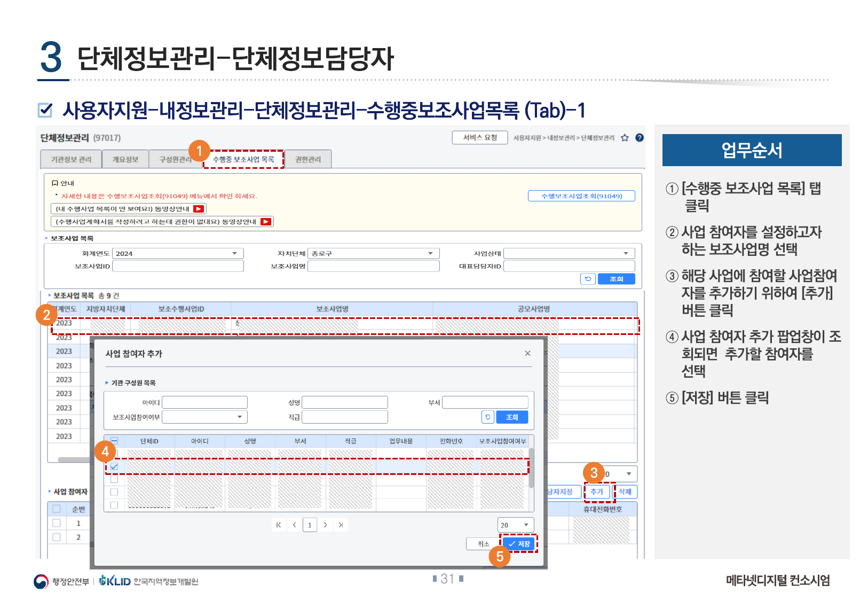Open the help question mark icon
The height and width of the screenshot is (601, 868).
pos(640,138)
